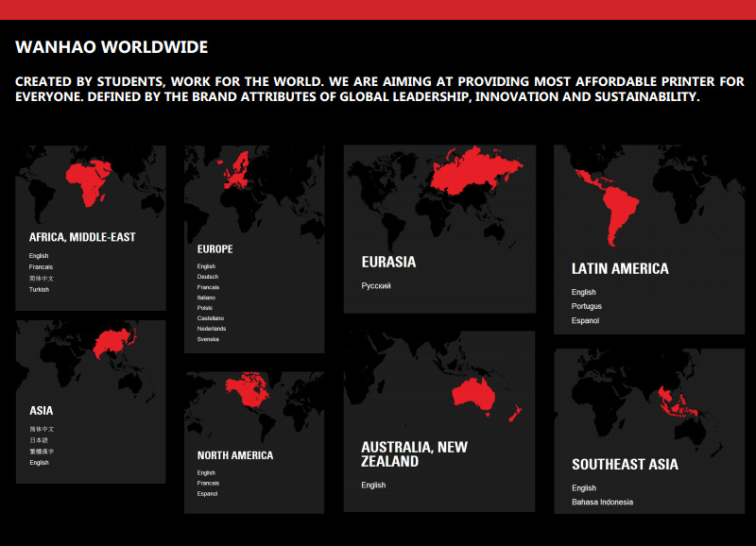
Task: Click the ASIA heading
Action: tap(42, 411)
